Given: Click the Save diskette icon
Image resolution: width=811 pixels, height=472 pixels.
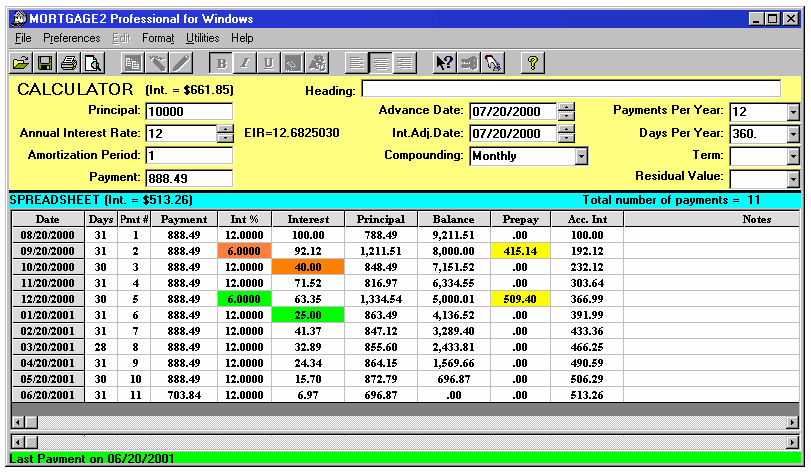Looking at the screenshot, I should tap(45, 63).
